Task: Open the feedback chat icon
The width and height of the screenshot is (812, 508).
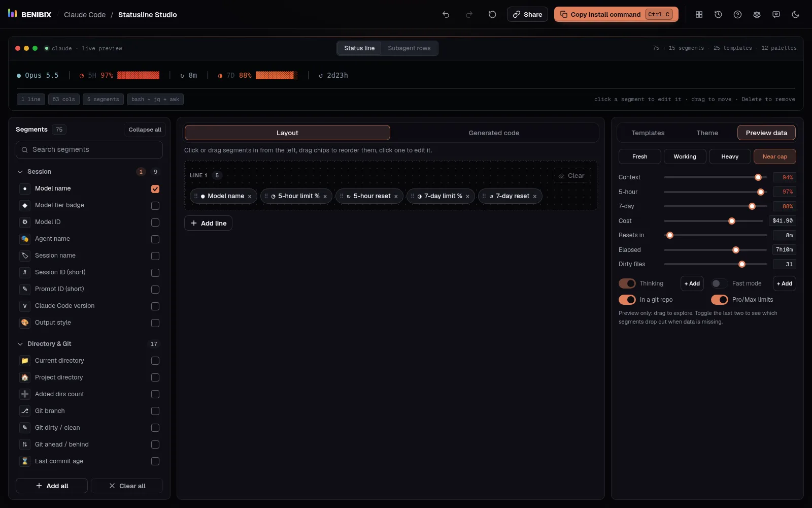Action: (x=776, y=15)
